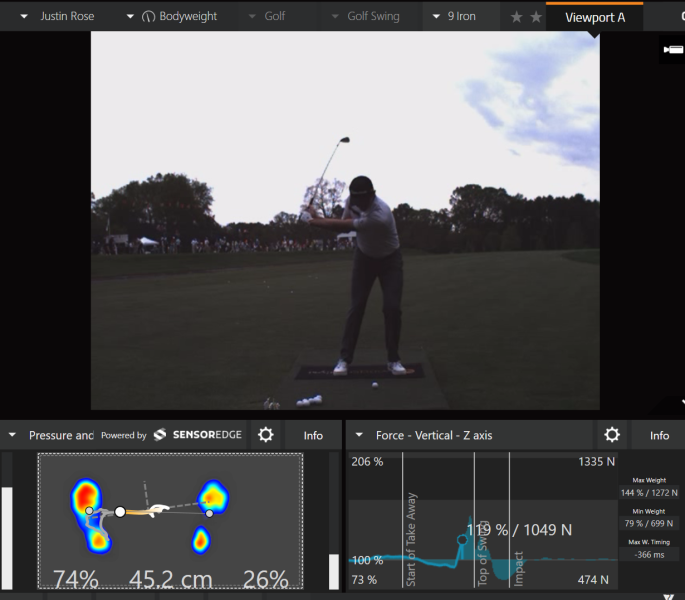Open Info for the Force panel

pos(659,435)
